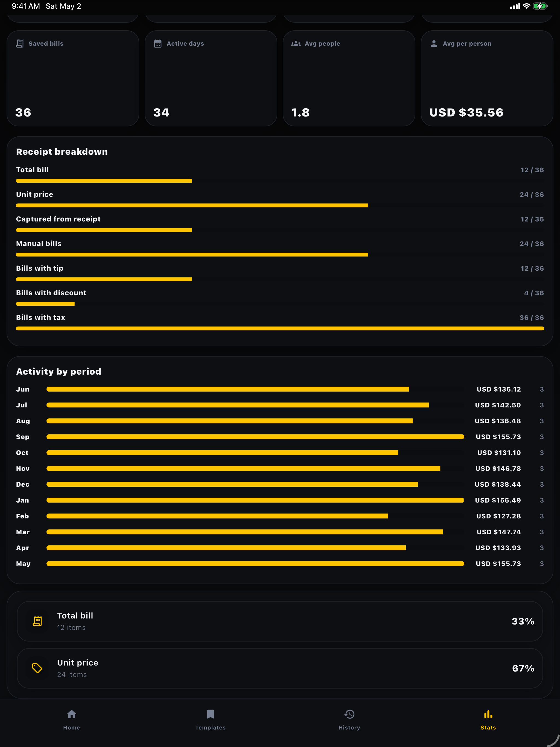Click the Saved bills receipt icon
This screenshot has width=560, height=747.
click(20, 43)
